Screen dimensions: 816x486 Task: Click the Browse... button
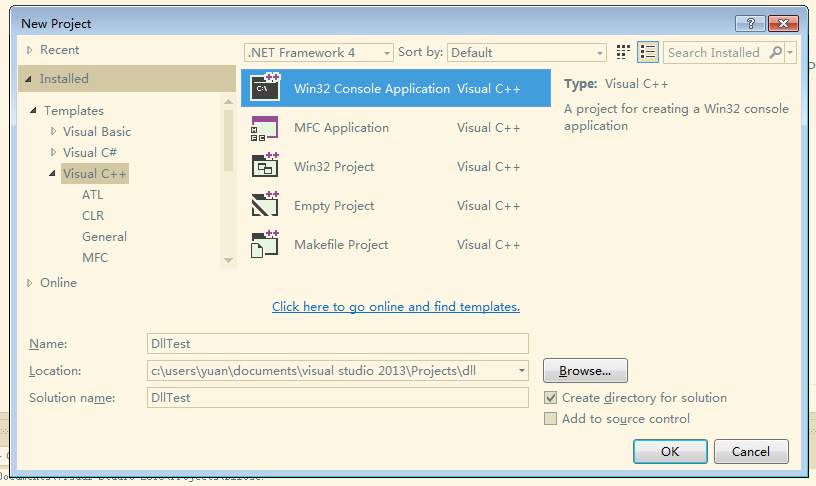[x=585, y=371]
